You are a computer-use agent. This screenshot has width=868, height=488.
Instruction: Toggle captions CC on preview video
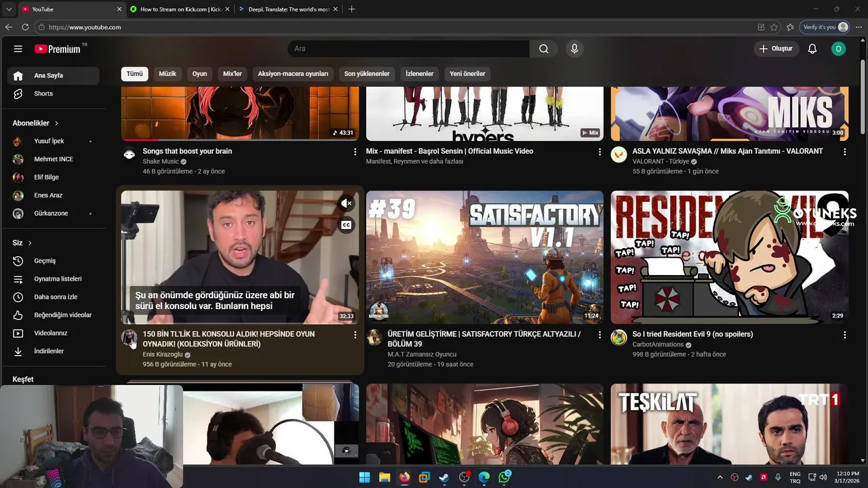(347, 225)
